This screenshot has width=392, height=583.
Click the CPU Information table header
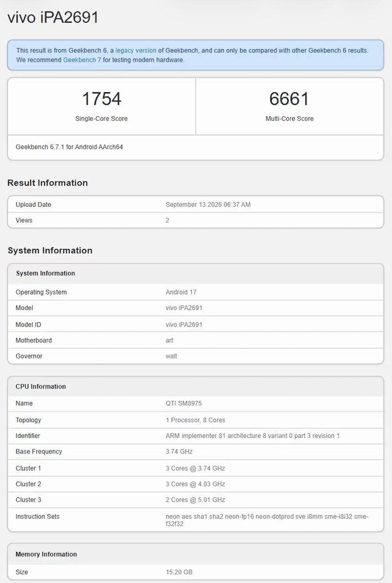(x=41, y=387)
